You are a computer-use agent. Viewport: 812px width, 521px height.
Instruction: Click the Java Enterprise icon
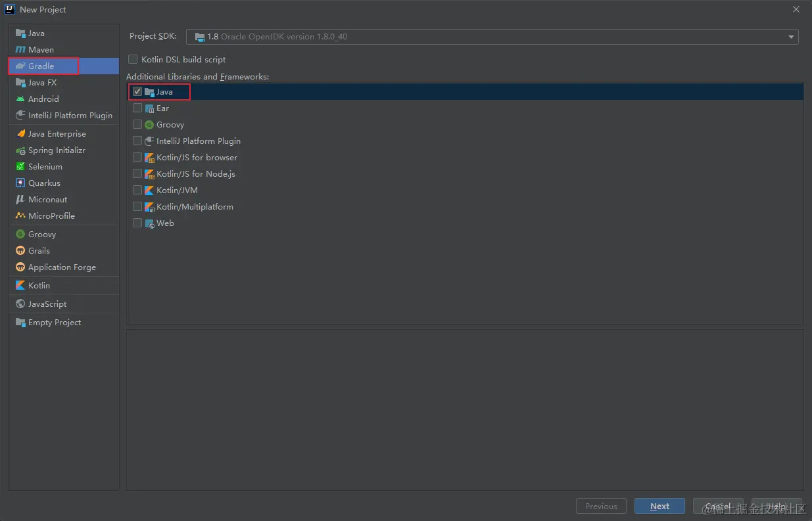[20, 134]
